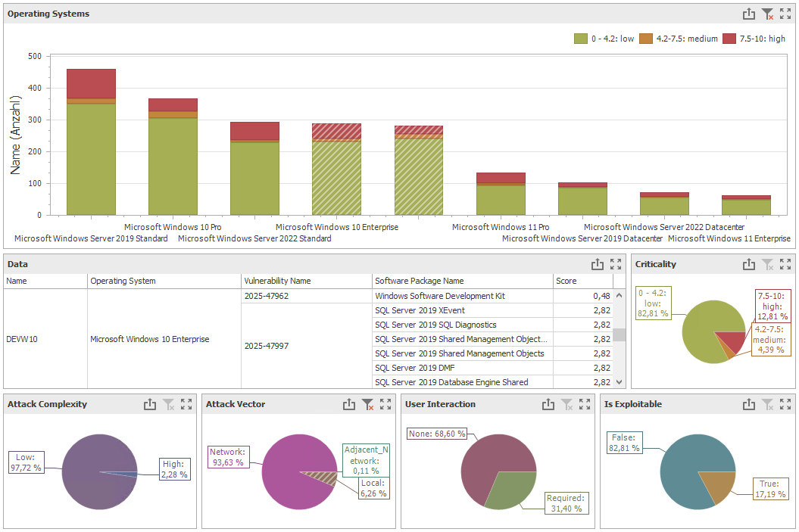Export the Is Exploitable chart
The image size is (799, 532).
749,404
